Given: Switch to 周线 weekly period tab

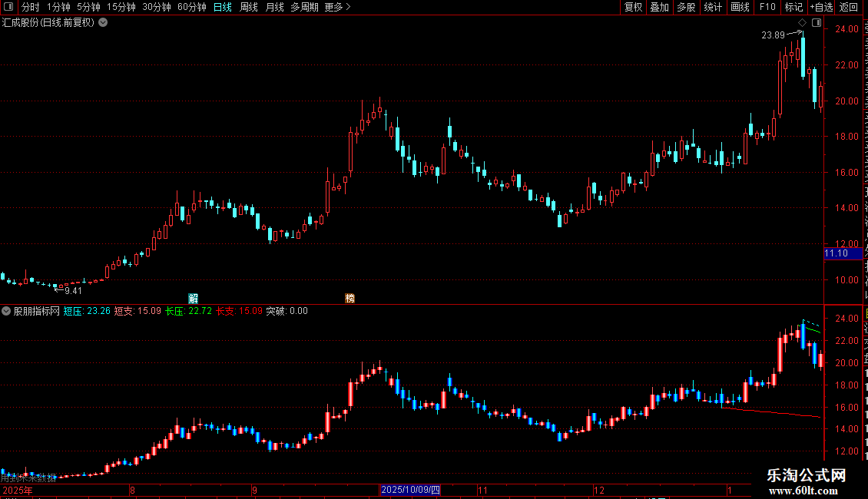Looking at the screenshot, I should click(x=249, y=7).
